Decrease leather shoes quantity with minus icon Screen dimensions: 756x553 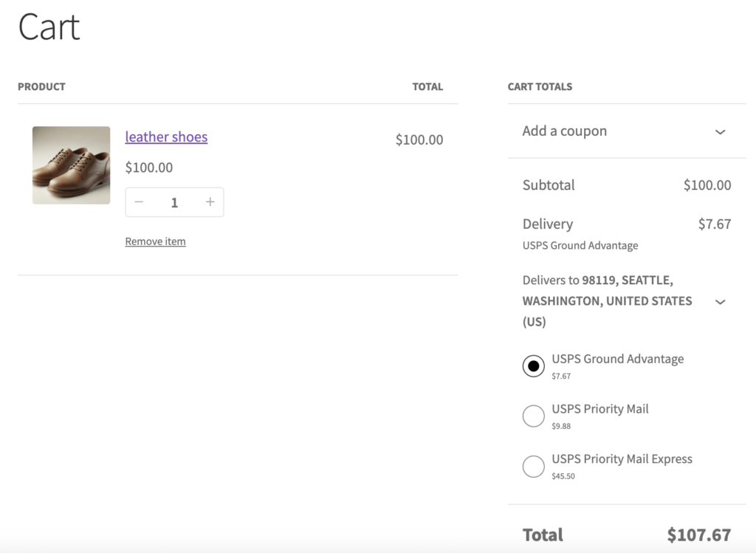[x=139, y=202]
